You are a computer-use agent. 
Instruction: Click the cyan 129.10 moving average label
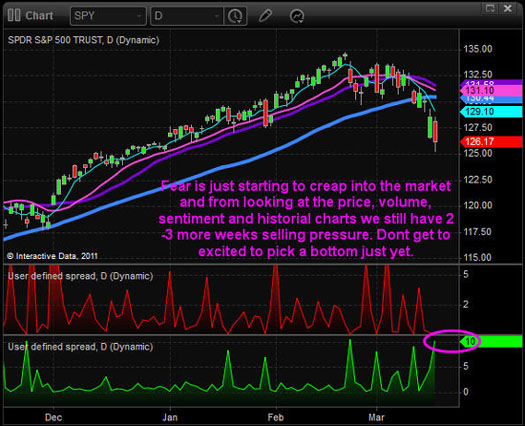pos(492,112)
